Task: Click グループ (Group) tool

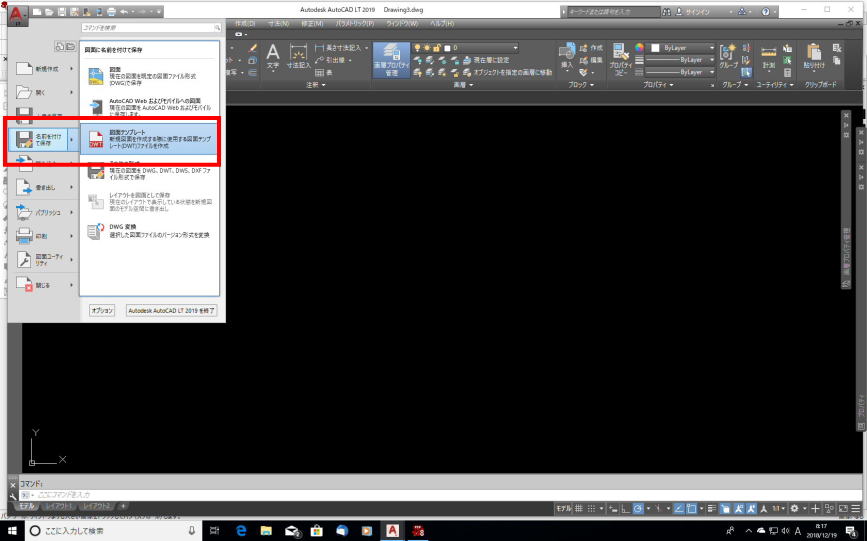Action: pos(728,57)
